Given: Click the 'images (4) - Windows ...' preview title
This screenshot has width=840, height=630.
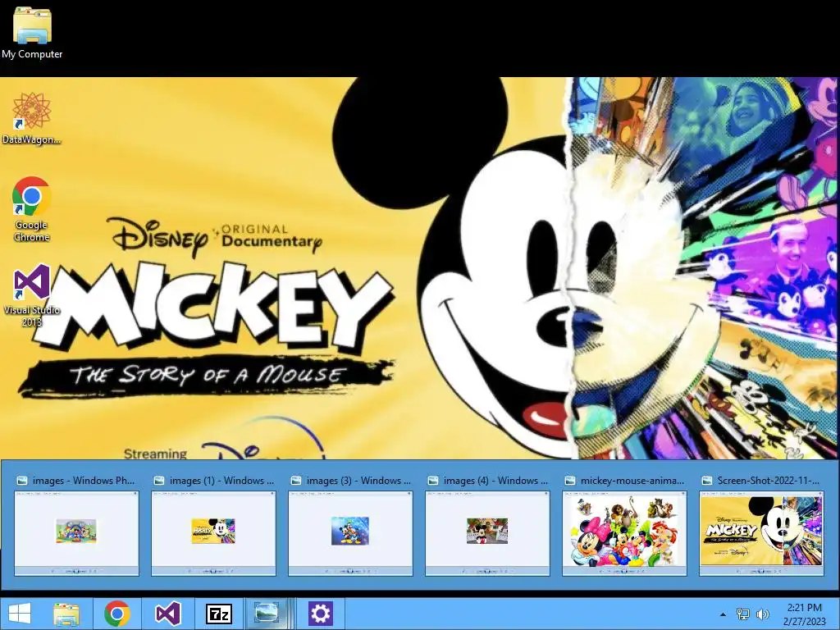Looking at the screenshot, I should click(x=495, y=481).
